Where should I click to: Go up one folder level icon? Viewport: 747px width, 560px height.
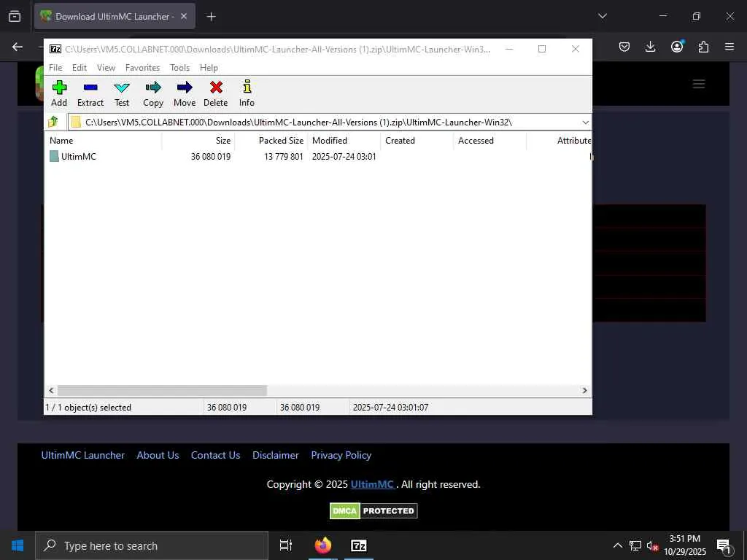click(53, 122)
